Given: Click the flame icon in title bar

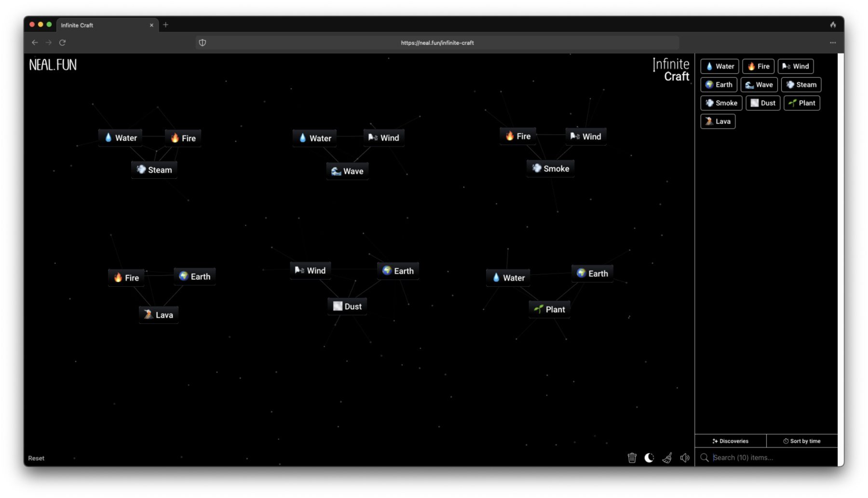Looking at the screenshot, I should [832, 25].
